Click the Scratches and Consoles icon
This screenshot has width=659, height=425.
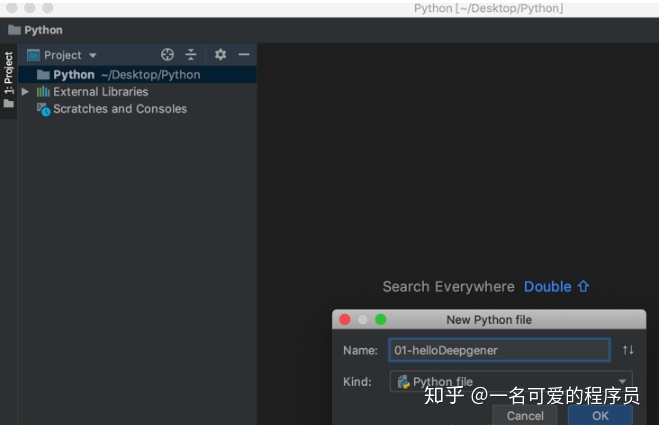click(43, 109)
